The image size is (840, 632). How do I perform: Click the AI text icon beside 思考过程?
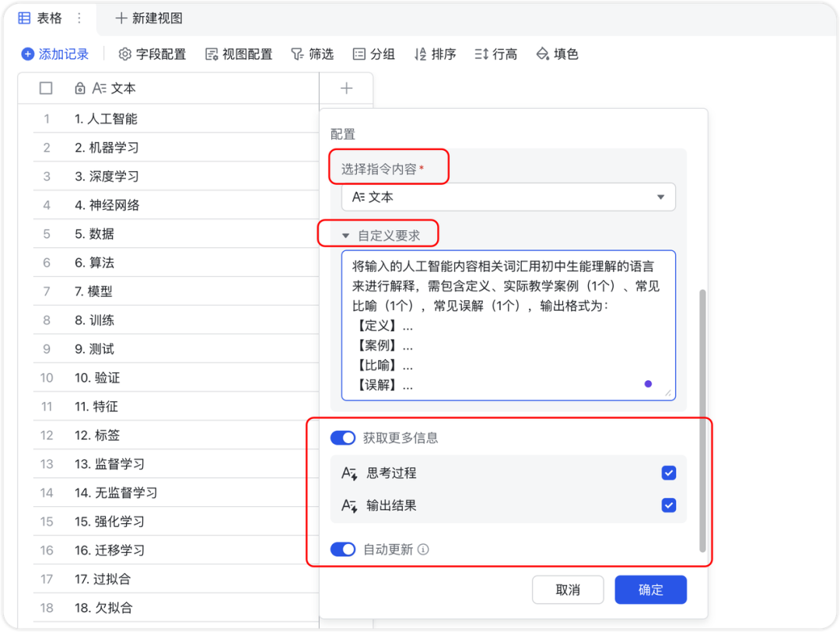tap(349, 473)
